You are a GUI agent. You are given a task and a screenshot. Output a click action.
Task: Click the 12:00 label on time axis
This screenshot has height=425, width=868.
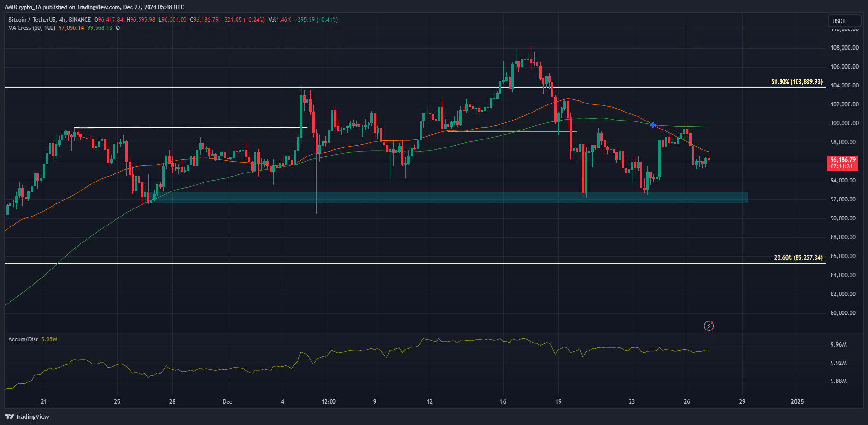[329, 402]
